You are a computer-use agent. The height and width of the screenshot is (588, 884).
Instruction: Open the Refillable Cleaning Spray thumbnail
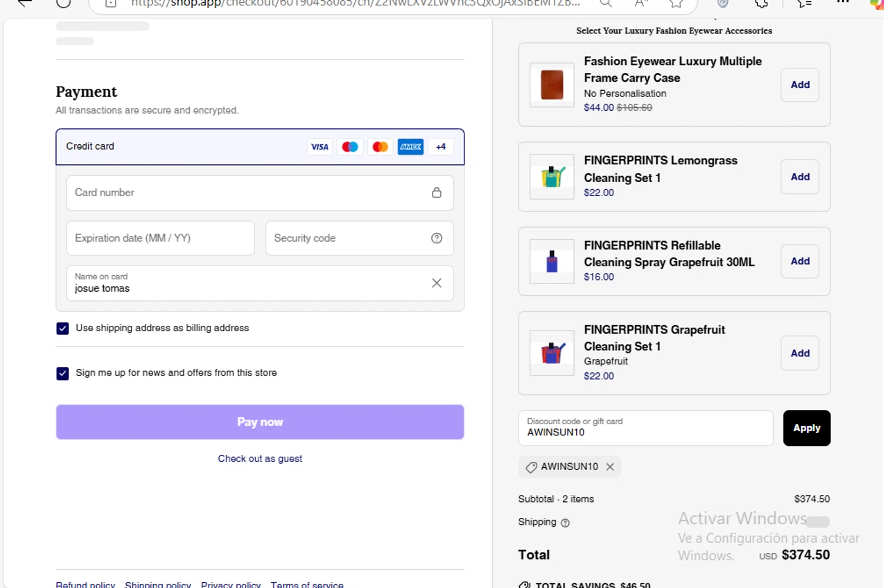pyautogui.click(x=552, y=261)
